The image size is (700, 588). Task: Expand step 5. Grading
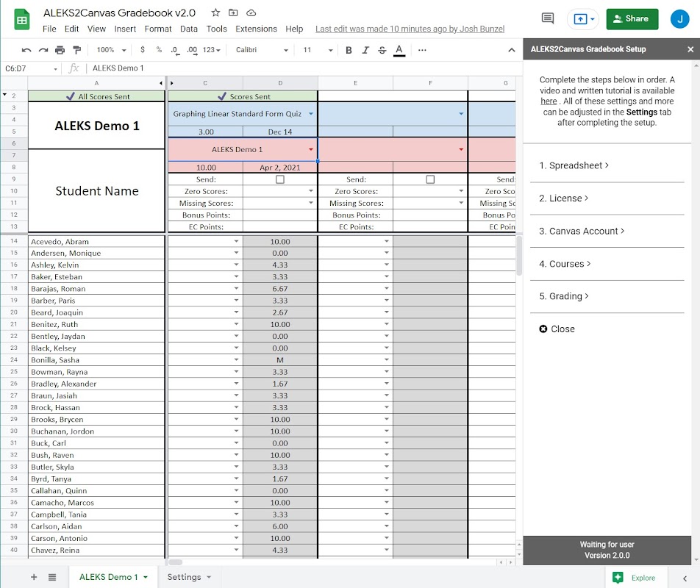click(x=564, y=296)
